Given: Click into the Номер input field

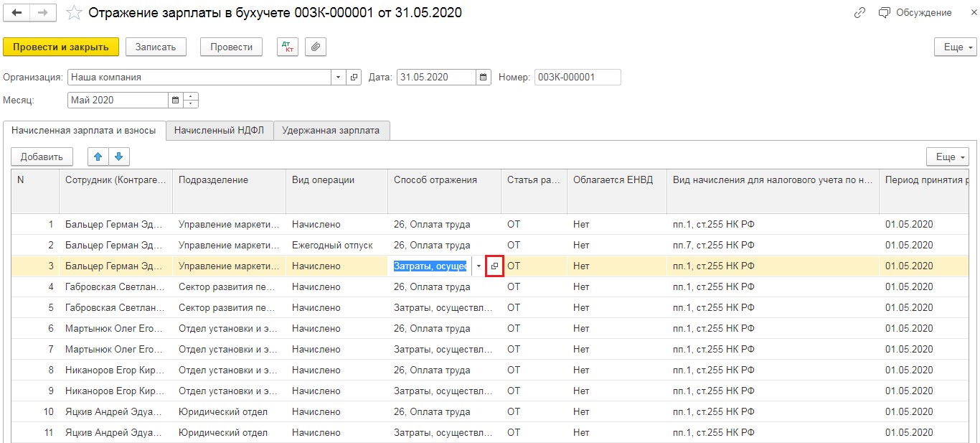Looking at the screenshot, I should pyautogui.click(x=577, y=78).
